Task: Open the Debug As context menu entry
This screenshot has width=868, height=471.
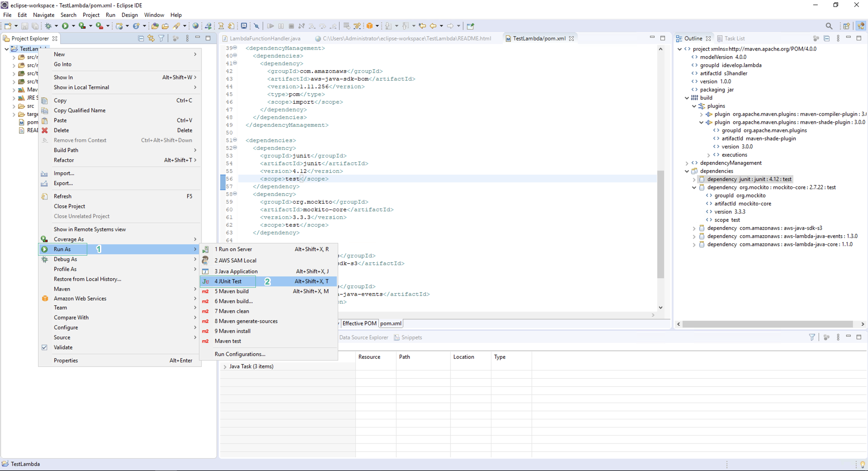Action: tap(120, 259)
